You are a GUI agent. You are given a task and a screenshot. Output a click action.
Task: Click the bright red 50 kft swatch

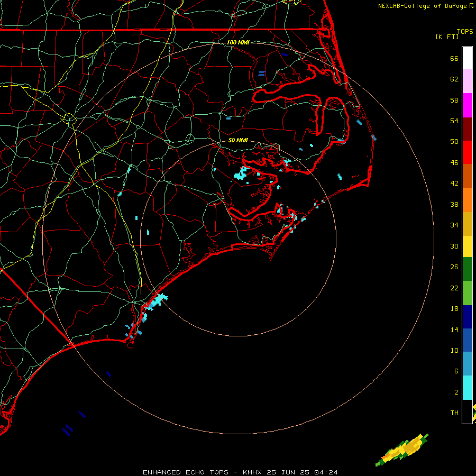pyautogui.click(x=467, y=152)
